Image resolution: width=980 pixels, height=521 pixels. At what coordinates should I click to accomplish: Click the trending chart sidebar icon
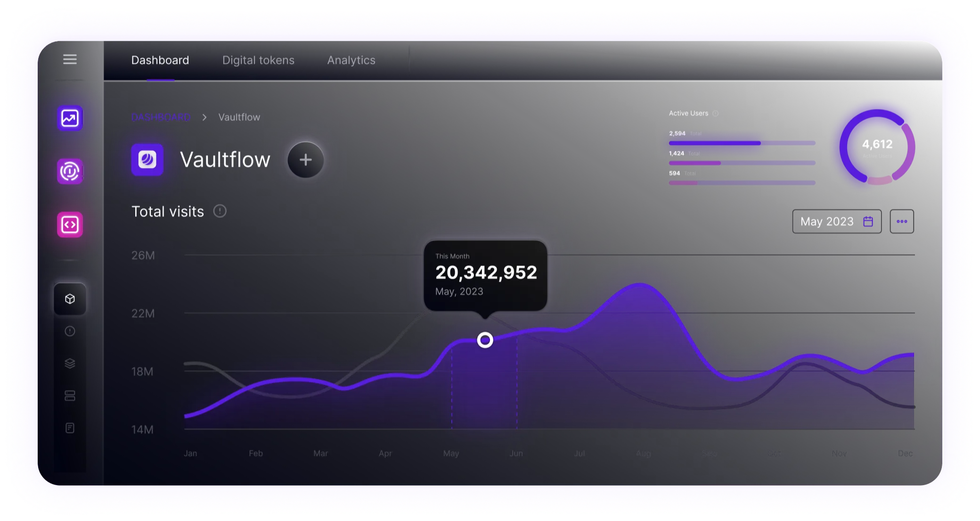click(70, 118)
